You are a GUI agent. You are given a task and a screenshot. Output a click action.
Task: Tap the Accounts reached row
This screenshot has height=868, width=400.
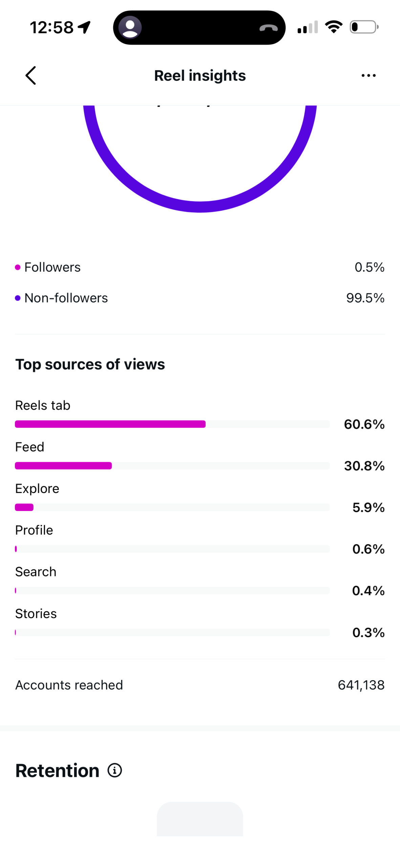coord(200,685)
